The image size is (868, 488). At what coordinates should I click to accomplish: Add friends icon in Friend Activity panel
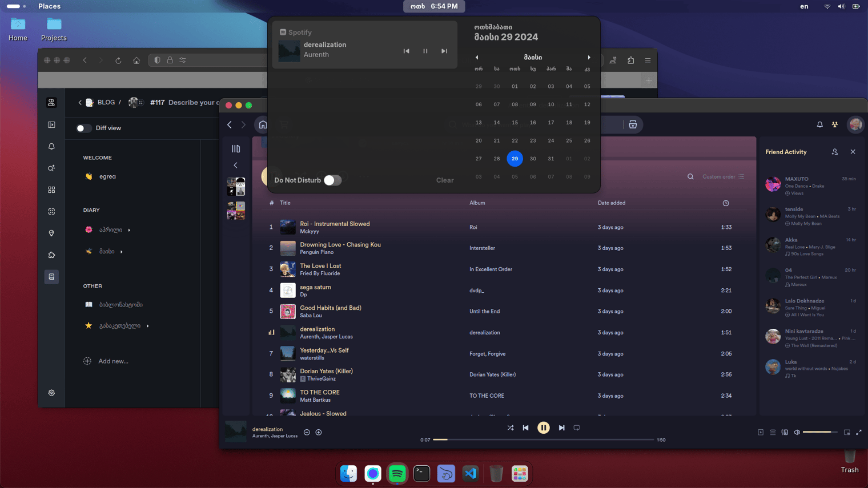coord(835,152)
